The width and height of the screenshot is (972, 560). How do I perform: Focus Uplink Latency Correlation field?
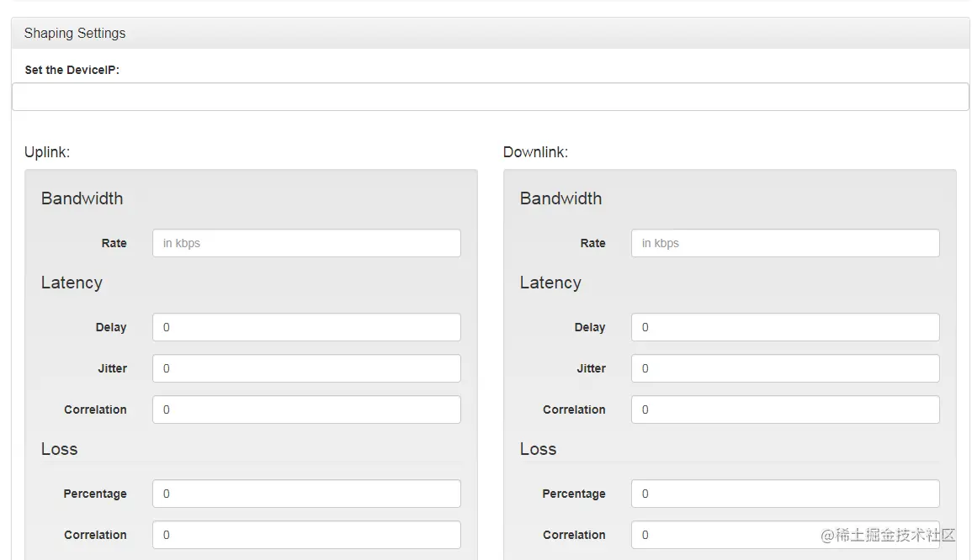click(306, 409)
